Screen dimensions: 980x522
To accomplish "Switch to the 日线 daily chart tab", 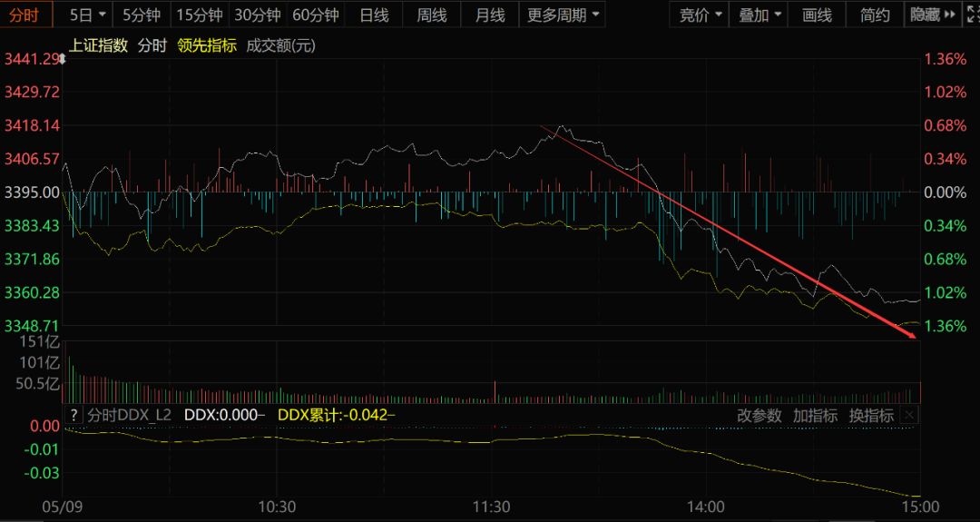I will (x=374, y=15).
